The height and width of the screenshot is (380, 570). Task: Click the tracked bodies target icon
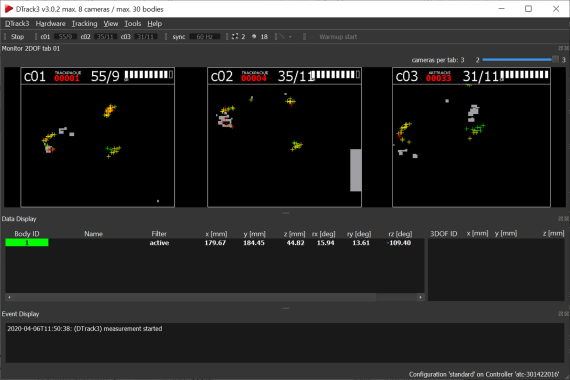click(235, 36)
